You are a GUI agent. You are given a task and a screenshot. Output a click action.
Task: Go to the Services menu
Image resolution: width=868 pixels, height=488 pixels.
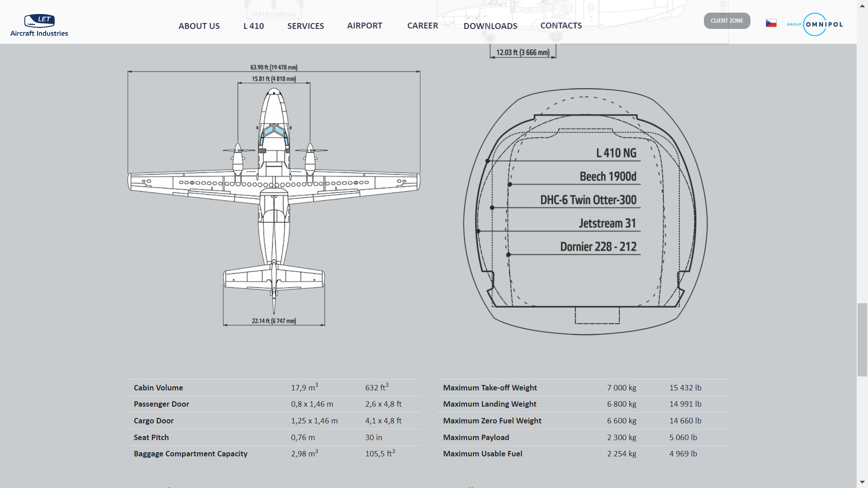pos(306,26)
